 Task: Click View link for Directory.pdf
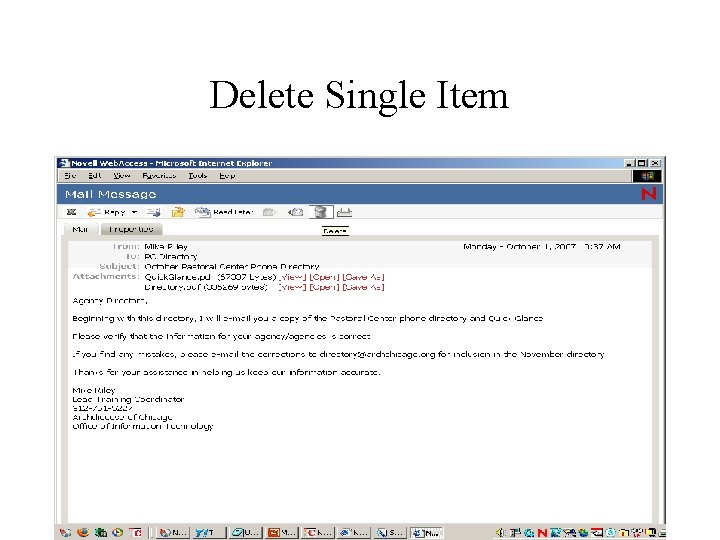pyautogui.click(x=292, y=287)
